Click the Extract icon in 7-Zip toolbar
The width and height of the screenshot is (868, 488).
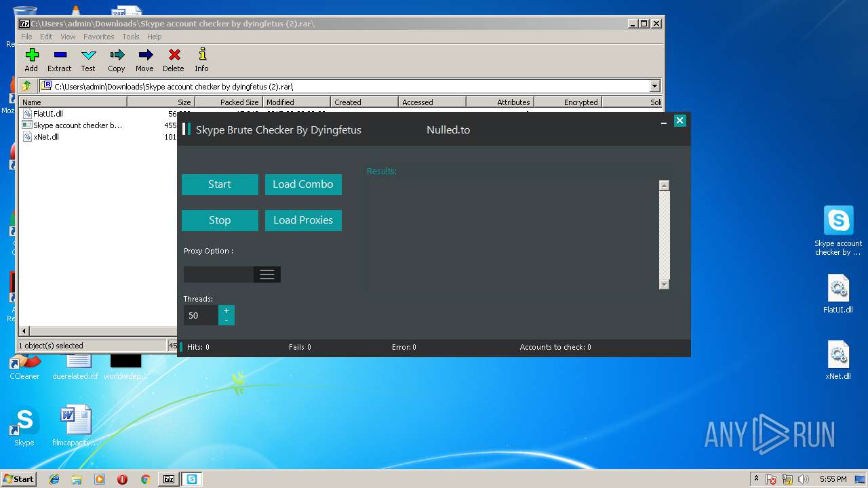tap(60, 55)
